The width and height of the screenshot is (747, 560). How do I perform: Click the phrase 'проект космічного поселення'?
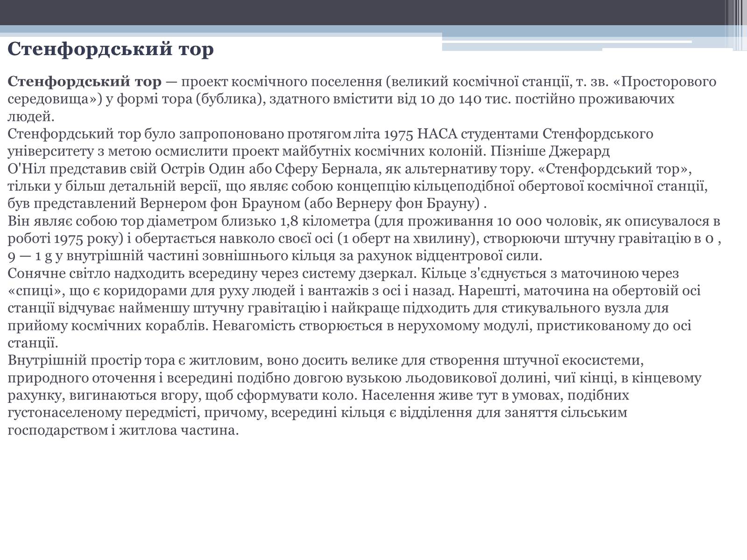pyautogui.click(x=282, y=82)
